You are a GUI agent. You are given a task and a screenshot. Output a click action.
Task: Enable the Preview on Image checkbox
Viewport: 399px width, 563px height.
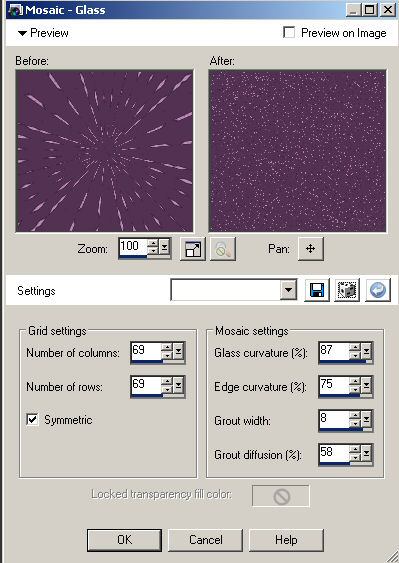[x=289, y=32]
